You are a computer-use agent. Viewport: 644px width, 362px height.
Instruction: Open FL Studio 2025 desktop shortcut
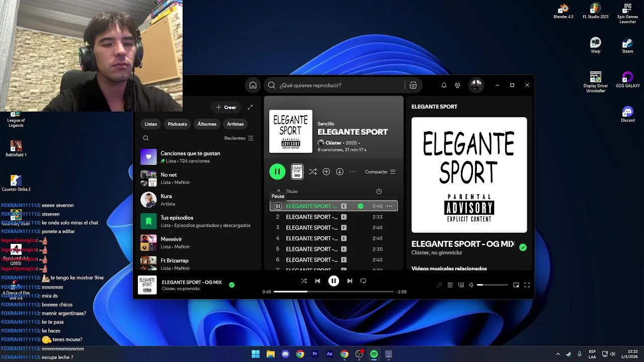pyautogui.click(x=596, y=11)
